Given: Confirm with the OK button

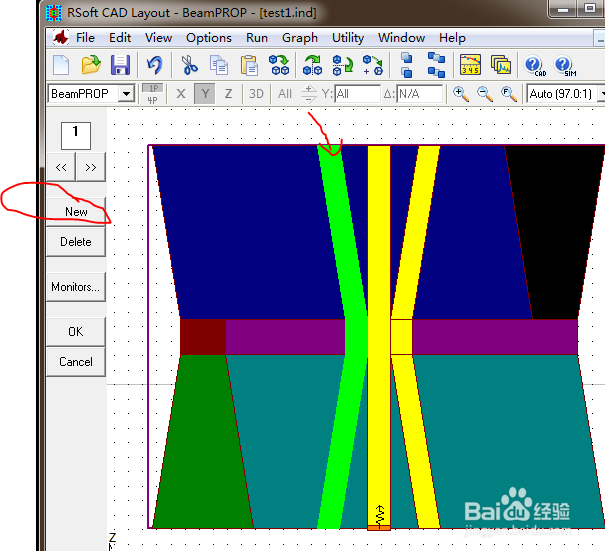Looking at the screenshot, I should tap(76, 331).
